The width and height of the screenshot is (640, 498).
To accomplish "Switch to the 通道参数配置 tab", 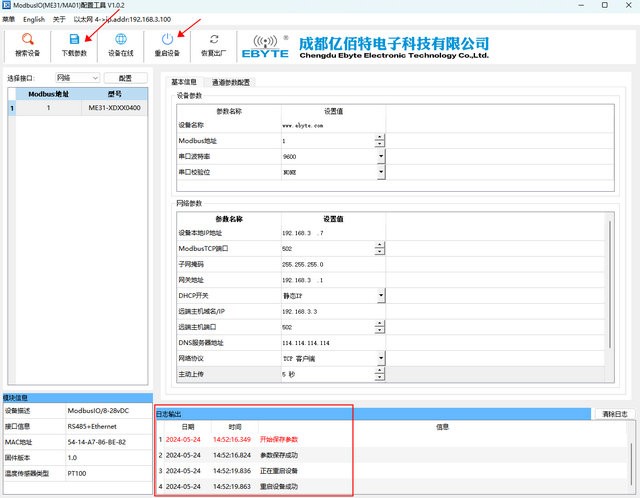I will point(231,82).
